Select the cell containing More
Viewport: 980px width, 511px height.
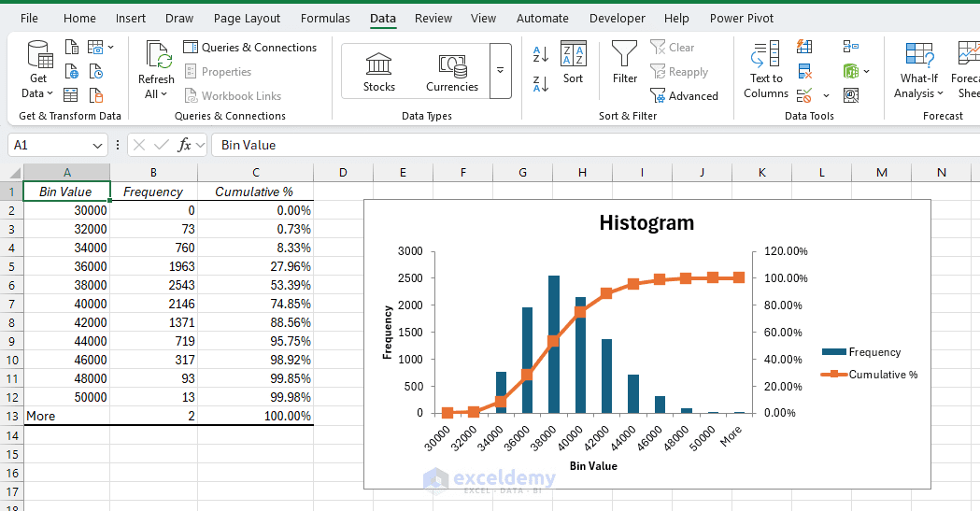(66, 416)
